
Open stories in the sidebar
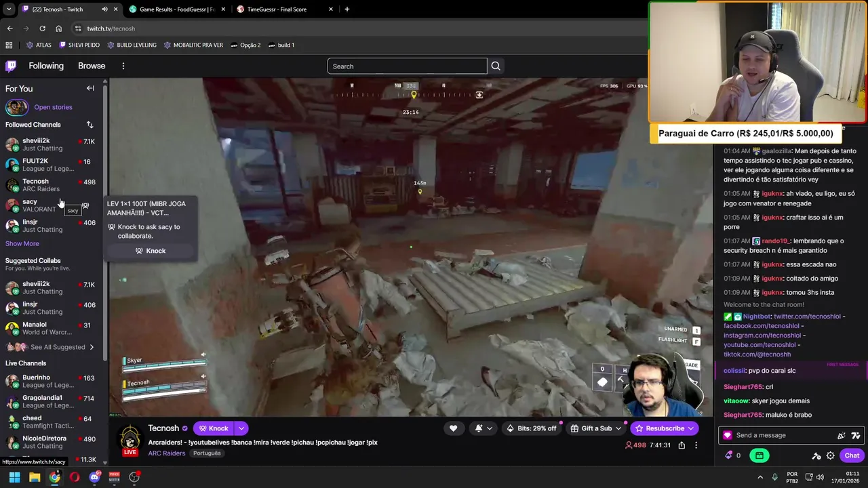(53, 107)
